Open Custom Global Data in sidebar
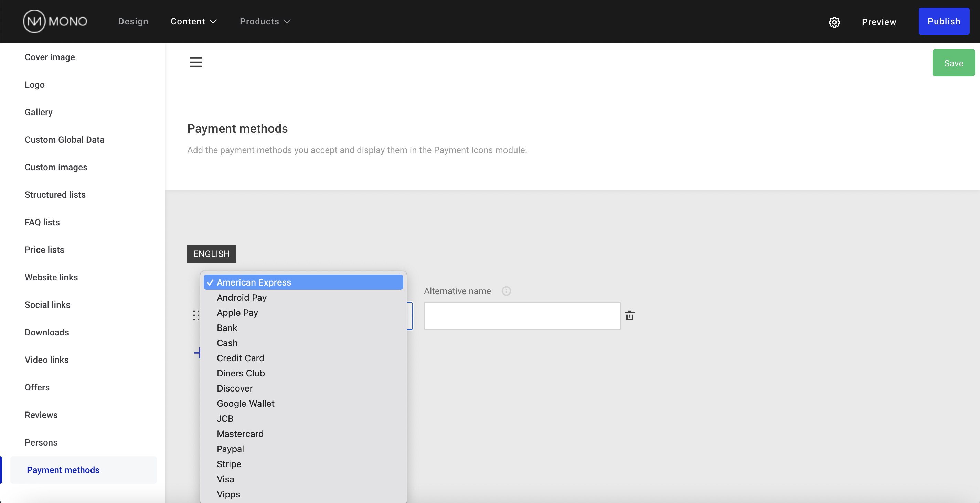Image resolution: width=980 pixels, height=503 pixels. coord(64,140)
